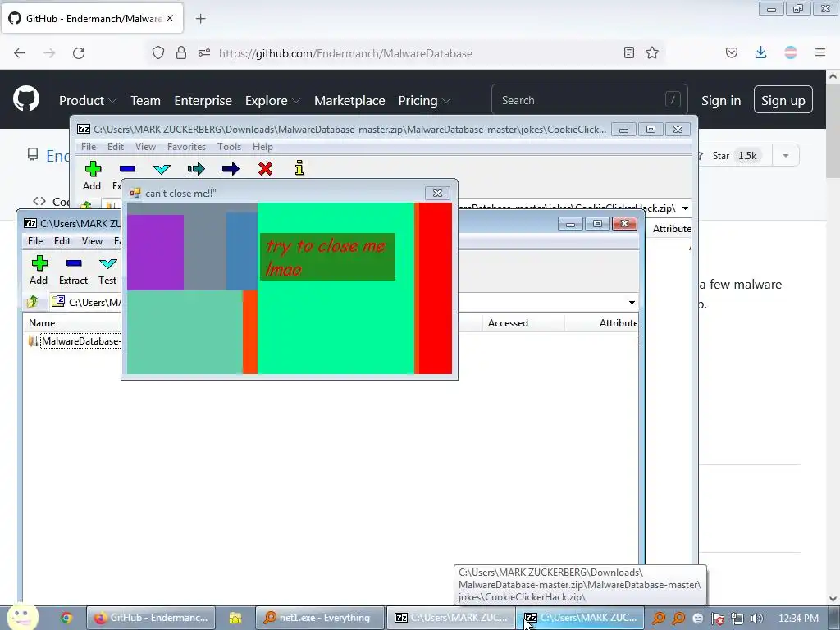Open the Enterprise link in the GitHub header
The image size is (840, 630).
203,100
